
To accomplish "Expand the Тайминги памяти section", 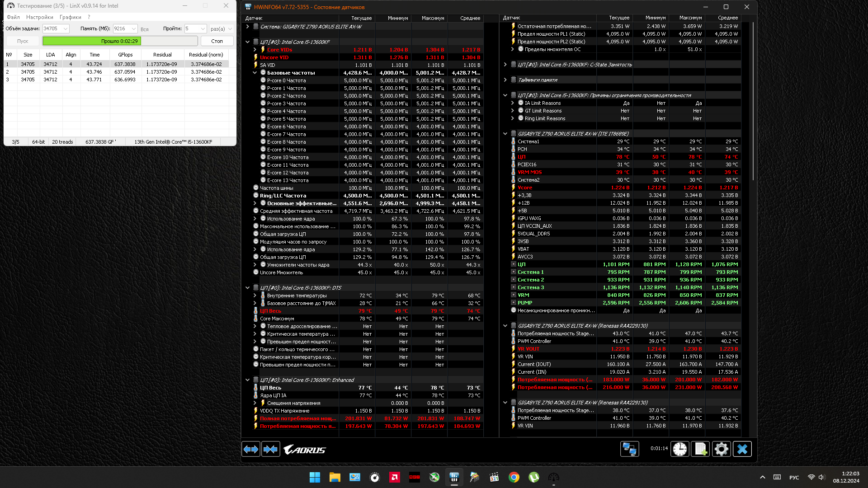I will [x=505, y=80].
